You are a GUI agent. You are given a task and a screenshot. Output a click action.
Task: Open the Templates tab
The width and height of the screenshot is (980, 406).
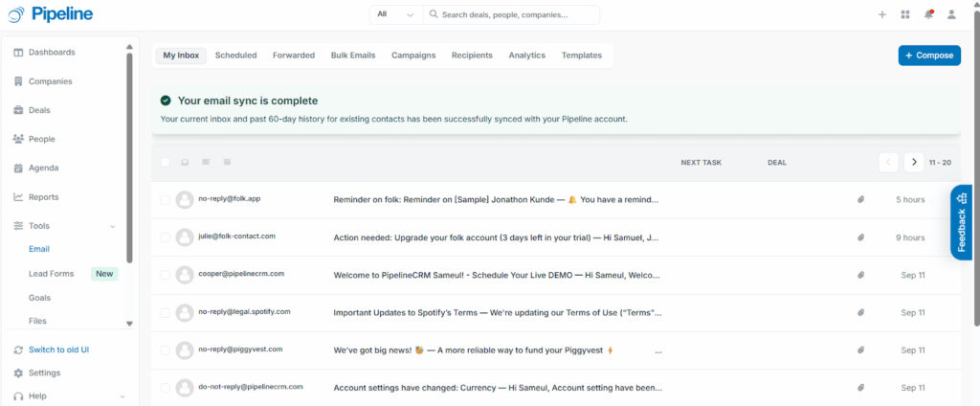point(582,56)
